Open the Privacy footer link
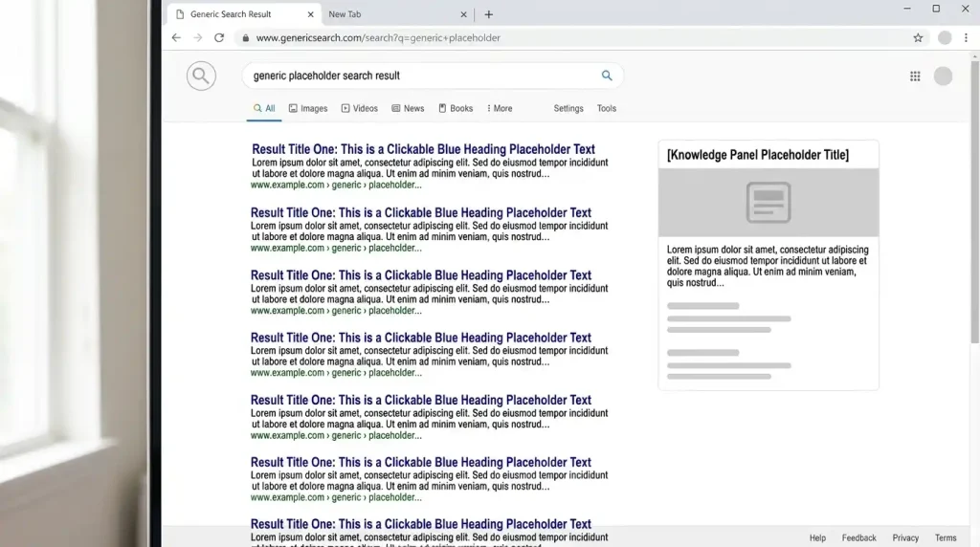Viewport: 980px width, 547px height. click(905, 538)
